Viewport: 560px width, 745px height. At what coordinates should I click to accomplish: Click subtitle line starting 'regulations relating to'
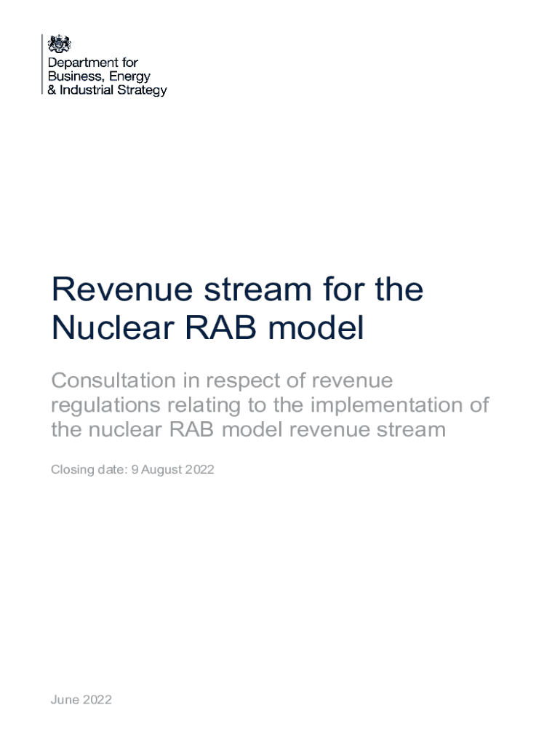coord(270,405)
